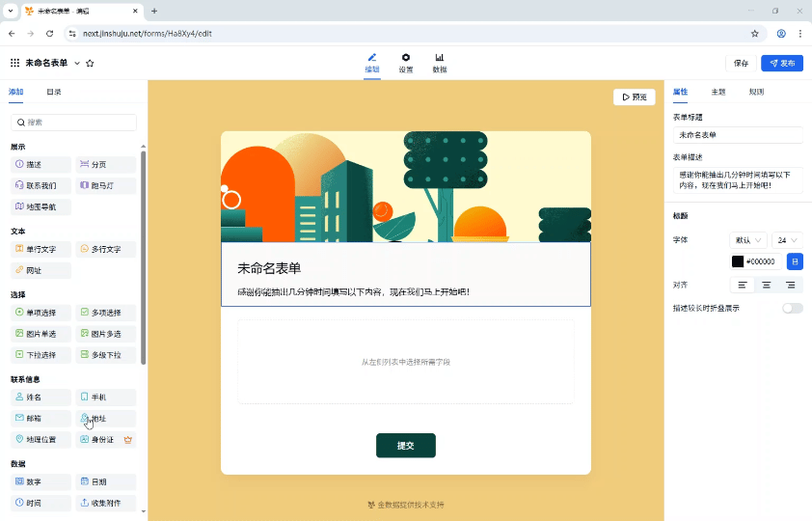The image size is (812, 521).
Task: Insert the 跑马灯 carousel element
Action: (x=106, y=185)
